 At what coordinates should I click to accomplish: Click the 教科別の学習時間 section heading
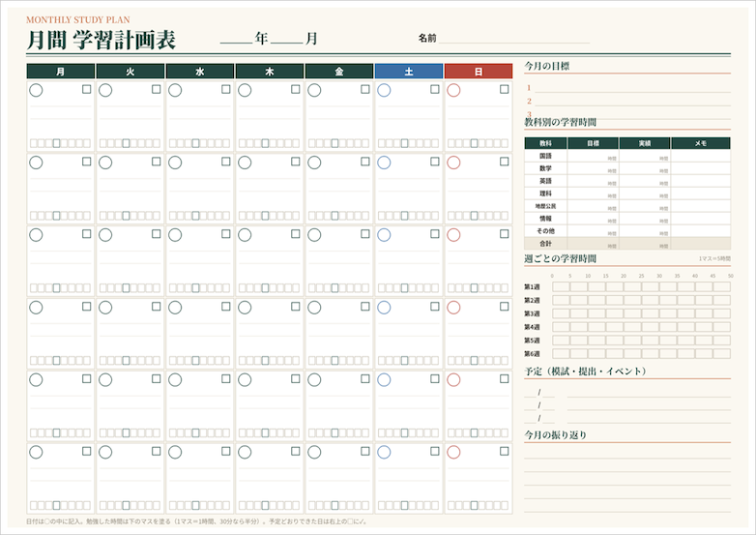tap(561, 122)
